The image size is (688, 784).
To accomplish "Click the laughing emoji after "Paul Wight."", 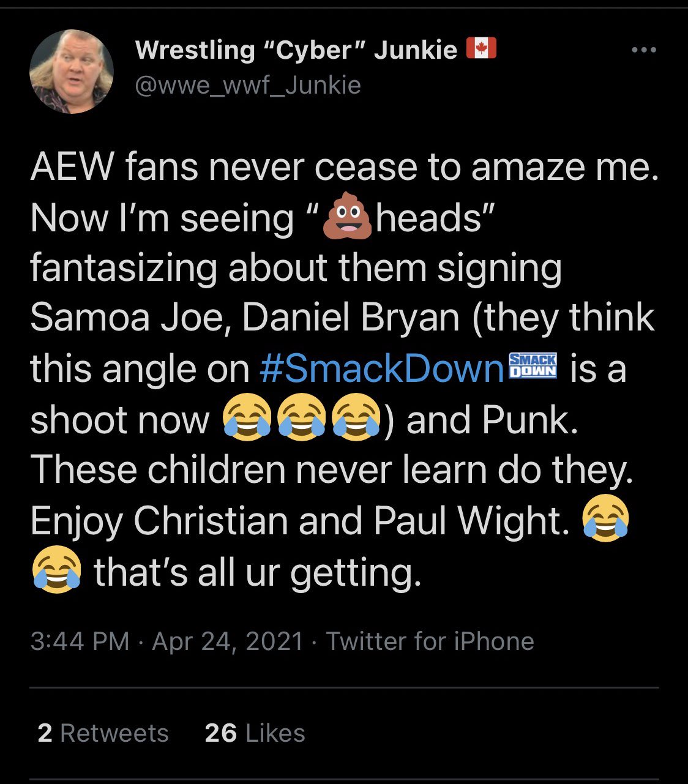I will [606, 520].
